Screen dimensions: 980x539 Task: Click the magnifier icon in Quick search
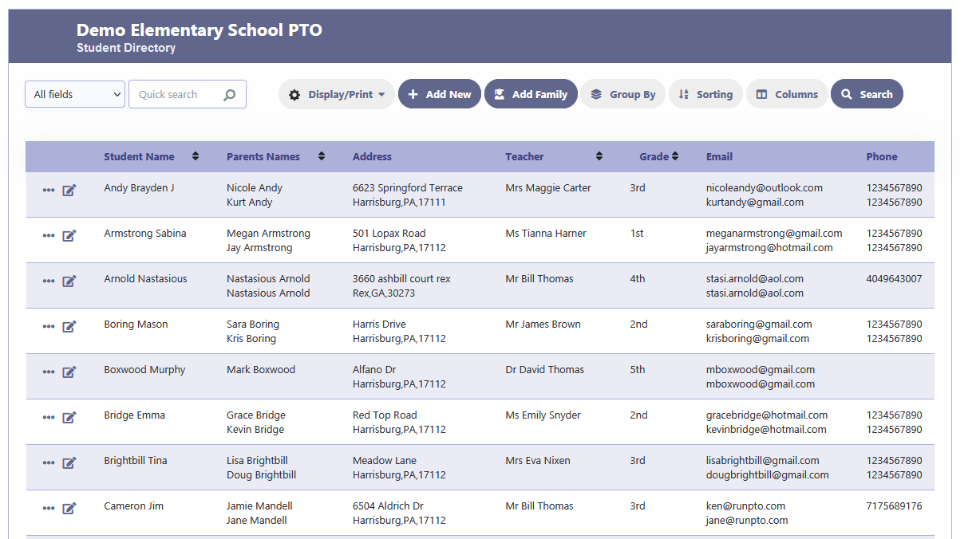click(230, 95)
